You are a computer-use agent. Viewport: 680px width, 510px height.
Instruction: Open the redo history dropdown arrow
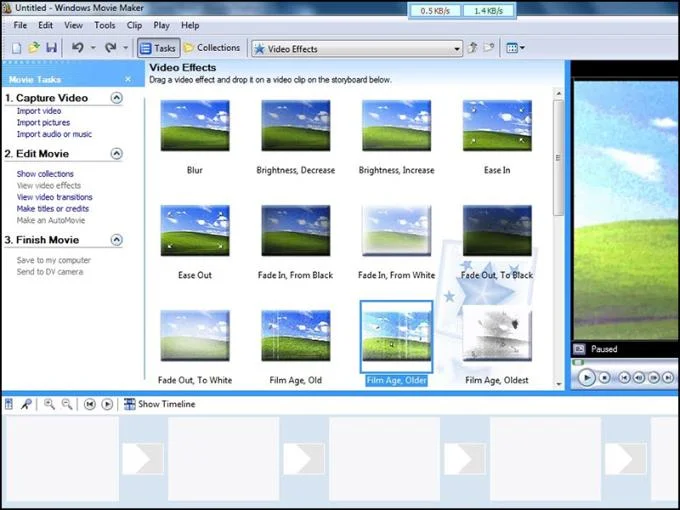tap(125, 48)
